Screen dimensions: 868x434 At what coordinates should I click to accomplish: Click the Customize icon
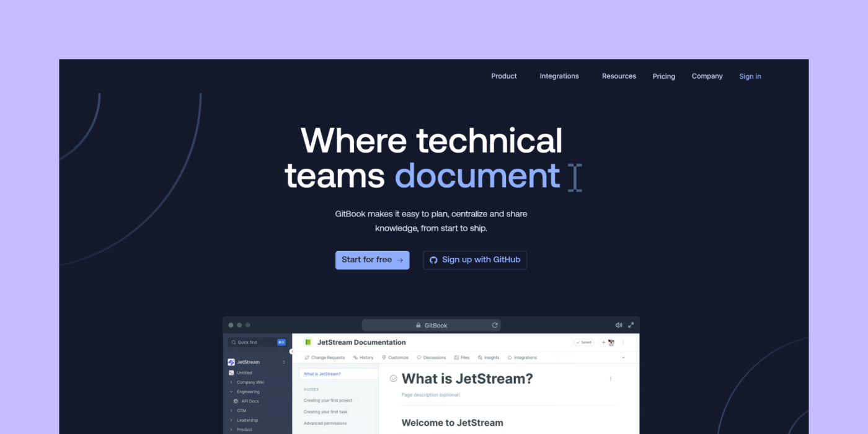(396, 357)
